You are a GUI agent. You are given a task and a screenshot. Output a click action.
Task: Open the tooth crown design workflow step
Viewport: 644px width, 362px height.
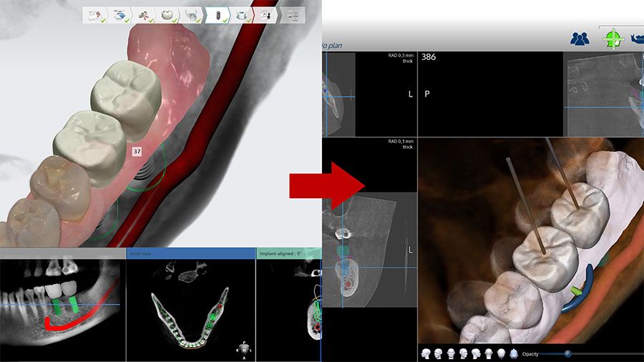(x=167, y=15)
